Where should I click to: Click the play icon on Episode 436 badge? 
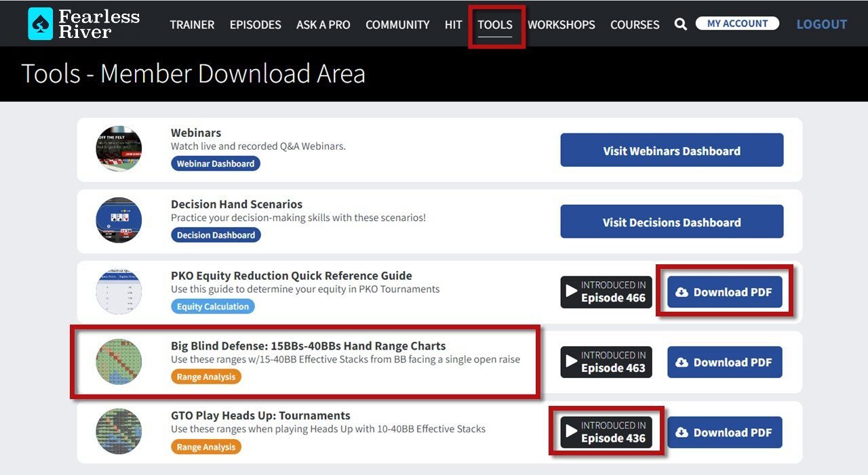click(x=571, y=432)
